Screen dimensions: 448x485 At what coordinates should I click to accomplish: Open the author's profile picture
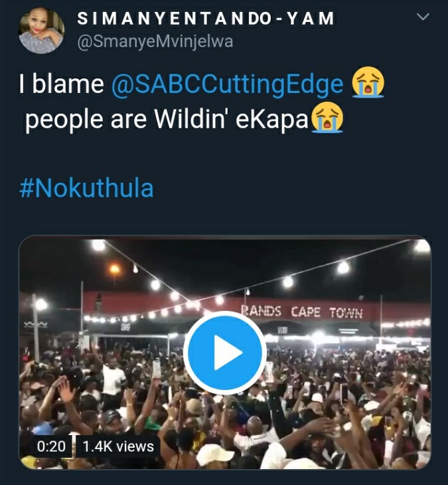coord(41,31)
